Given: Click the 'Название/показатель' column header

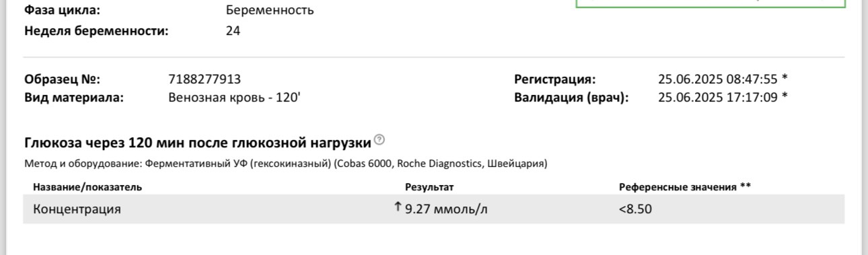Looking at the screenshot, I should pyautogui.click(x=87, y=187).
